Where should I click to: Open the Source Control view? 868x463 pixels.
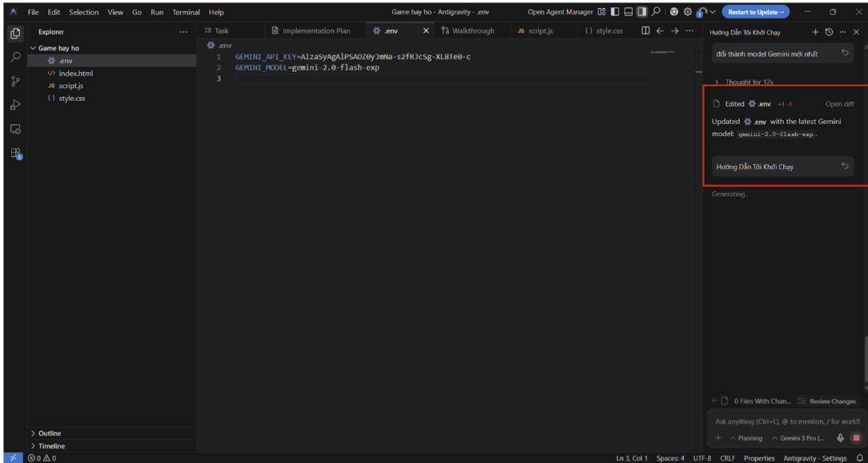[15, 81]
